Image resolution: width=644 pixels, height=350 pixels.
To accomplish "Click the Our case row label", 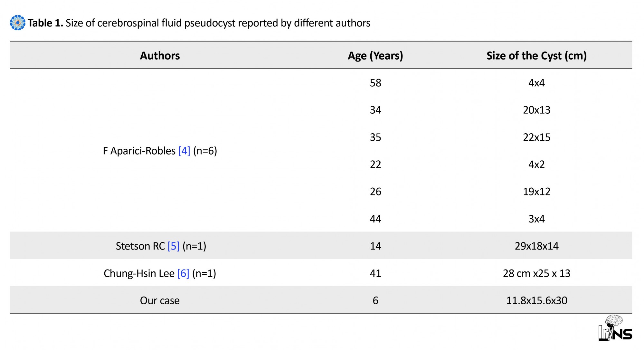I will coord(160,300).
